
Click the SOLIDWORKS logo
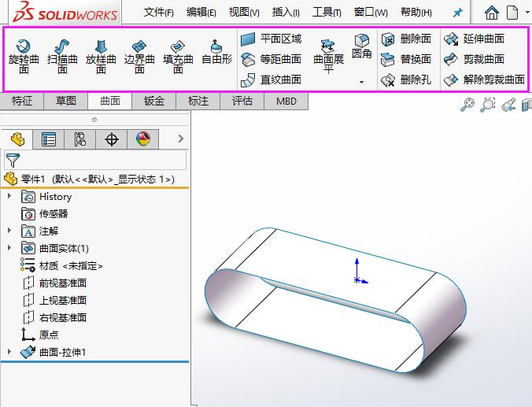[x=65, y=13]
